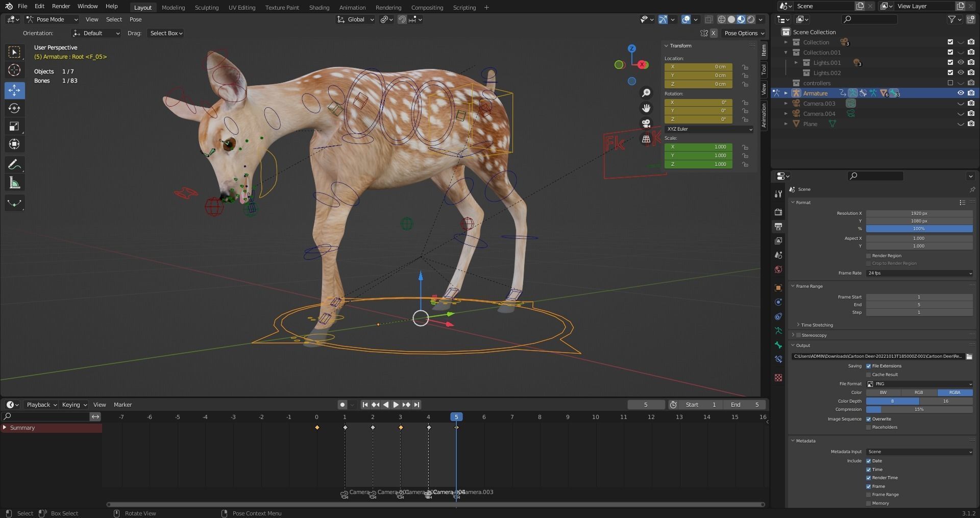Screen dimensions: 980x518
Task: Toggle the File Extensions checkbox
Action: pos(869,366)
